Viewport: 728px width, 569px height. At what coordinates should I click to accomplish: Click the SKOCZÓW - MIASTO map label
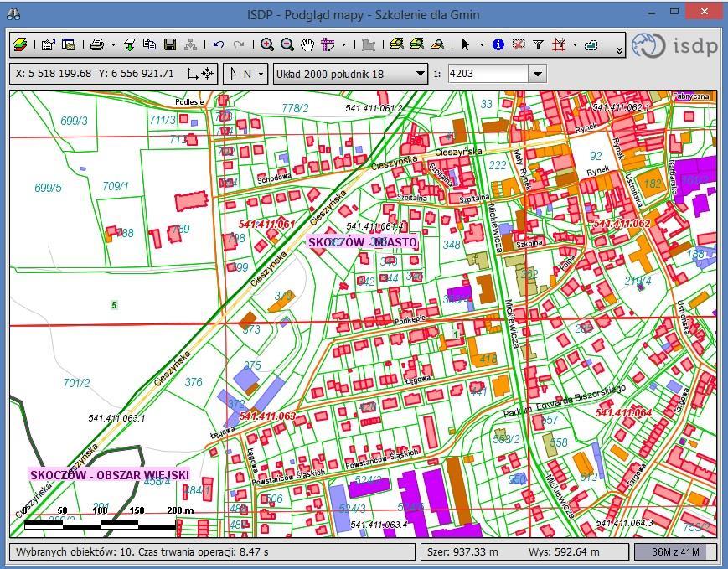[363, 242]
